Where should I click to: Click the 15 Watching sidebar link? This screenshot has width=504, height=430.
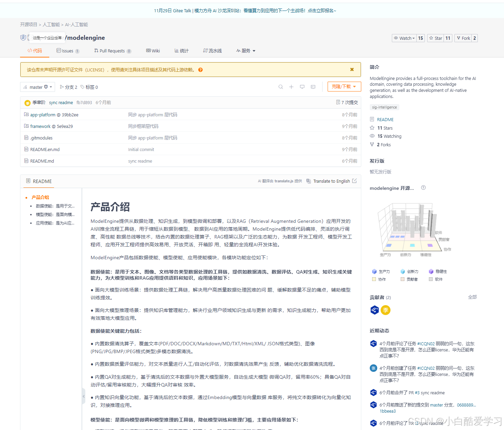pyautogui.click(x=389, y=136)
